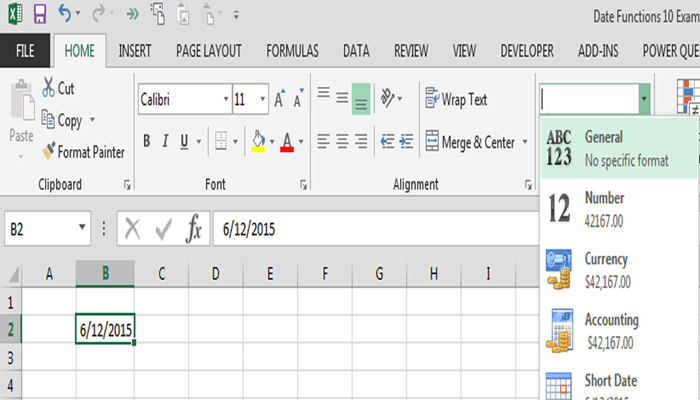Click the Undo arrow icon

[65, 13]
